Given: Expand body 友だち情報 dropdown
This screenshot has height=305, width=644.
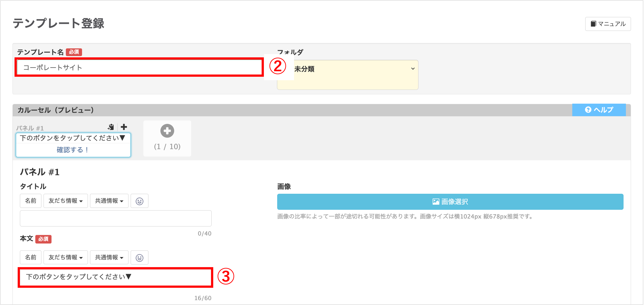Looking at the screenshot, I should point(66,257).
